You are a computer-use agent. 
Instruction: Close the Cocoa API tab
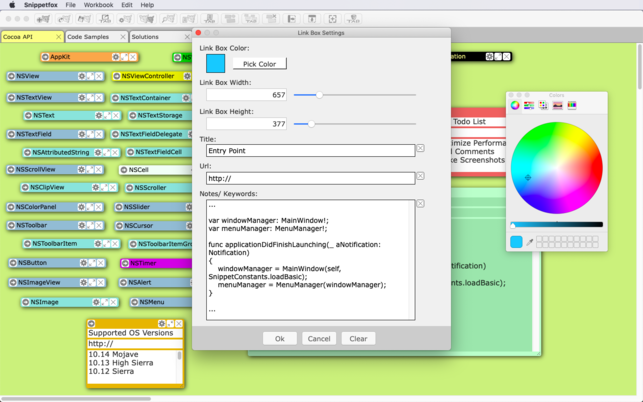click(x=58, y=37)
